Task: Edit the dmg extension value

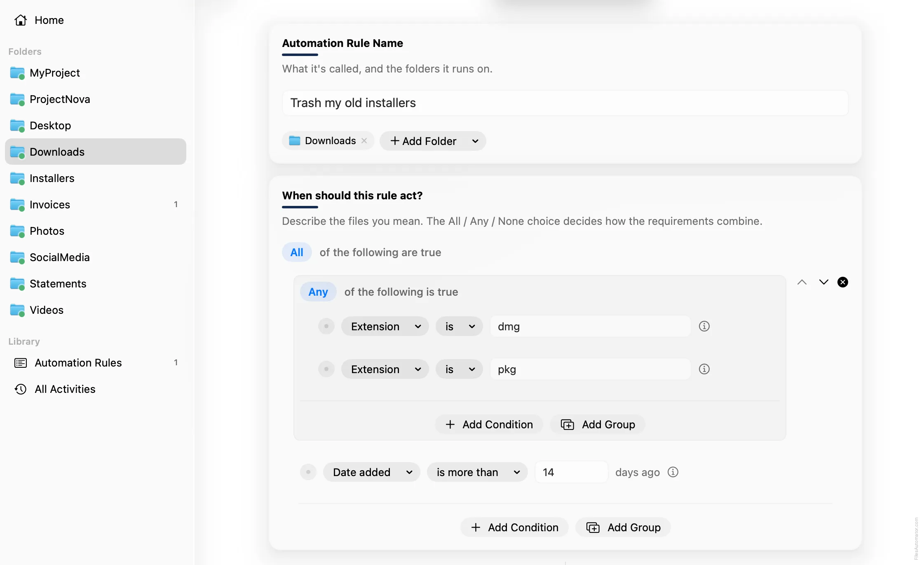Action: pyautogui.click(x=590, y=327)
